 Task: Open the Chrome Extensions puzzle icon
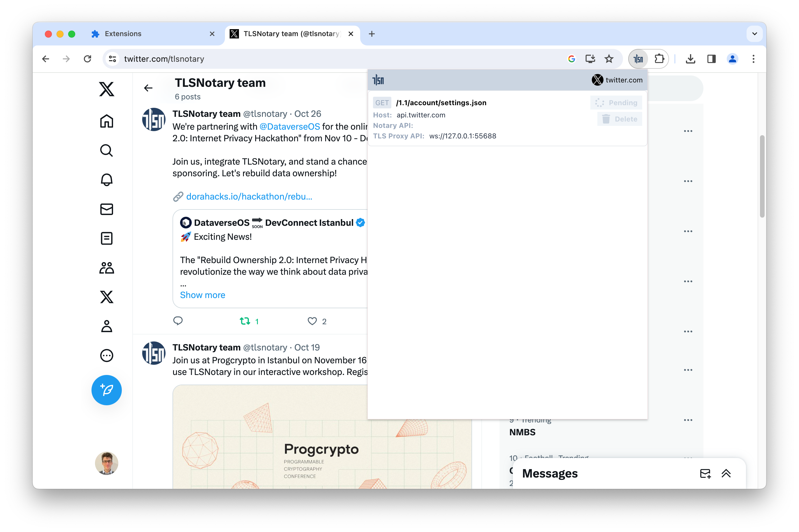pos(659,59)
